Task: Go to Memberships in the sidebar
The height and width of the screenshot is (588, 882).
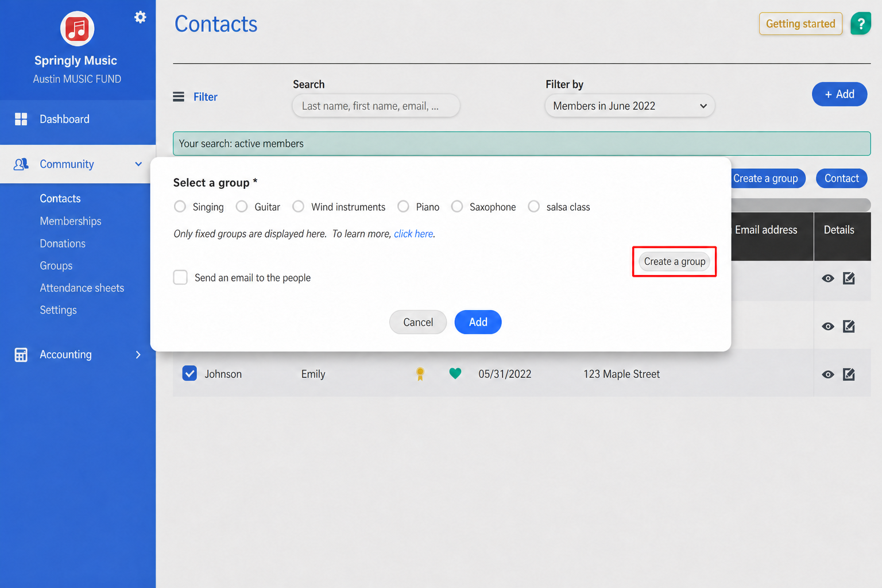Action: [x=71, y=221]
